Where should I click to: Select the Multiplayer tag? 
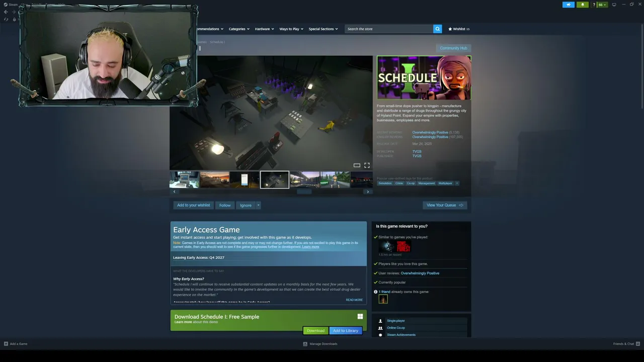tap(445, 183)
